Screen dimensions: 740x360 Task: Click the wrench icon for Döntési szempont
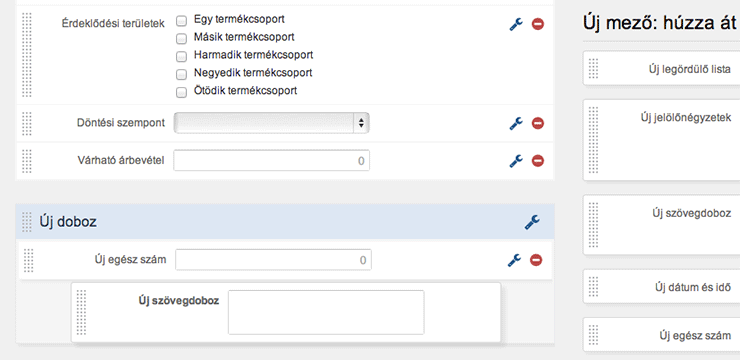click(516, 123)
